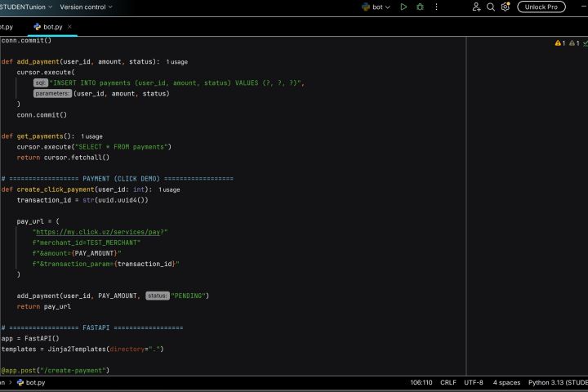The height and width of the screenshot is (392, 588).
Task: Start debugging with the bug icon
Action: [x=420, y=7]
